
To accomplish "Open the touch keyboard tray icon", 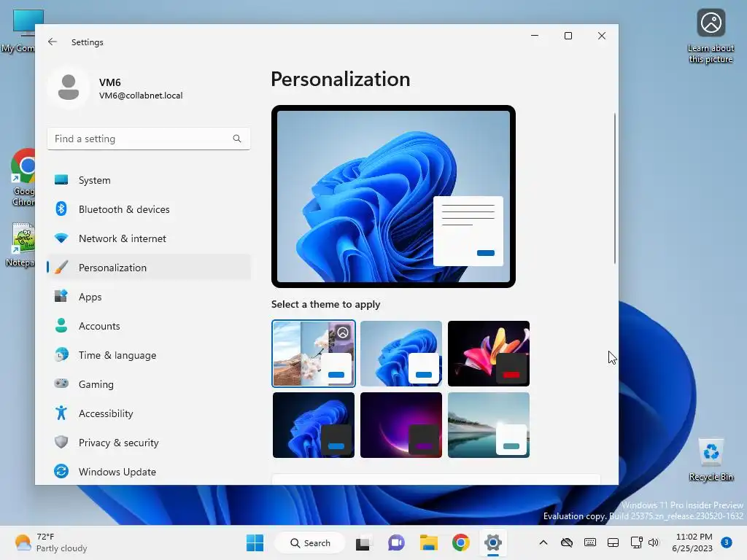I will click(x=589, y=542).
